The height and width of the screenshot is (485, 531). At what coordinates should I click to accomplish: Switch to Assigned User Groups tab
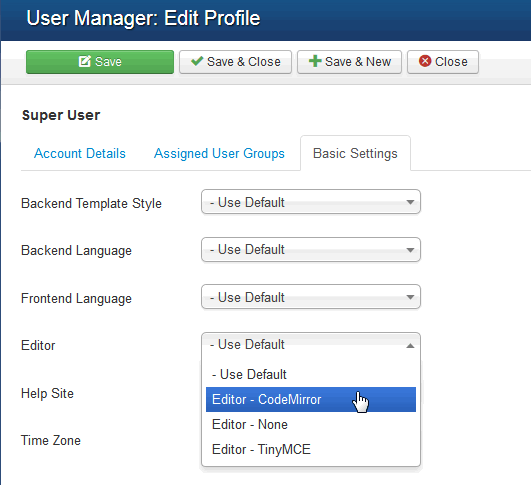coord(219,153)
